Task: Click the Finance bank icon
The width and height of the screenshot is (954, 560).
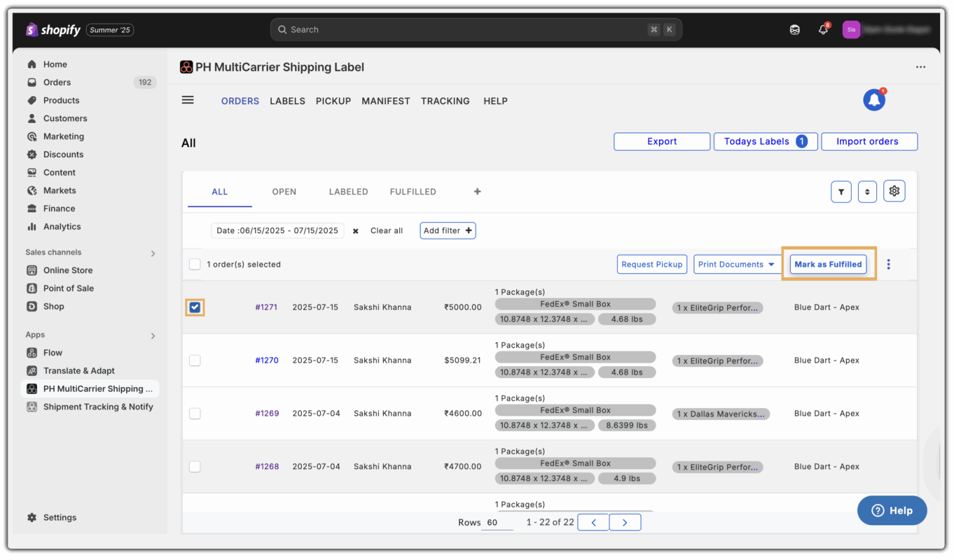Action: (32, 209)
